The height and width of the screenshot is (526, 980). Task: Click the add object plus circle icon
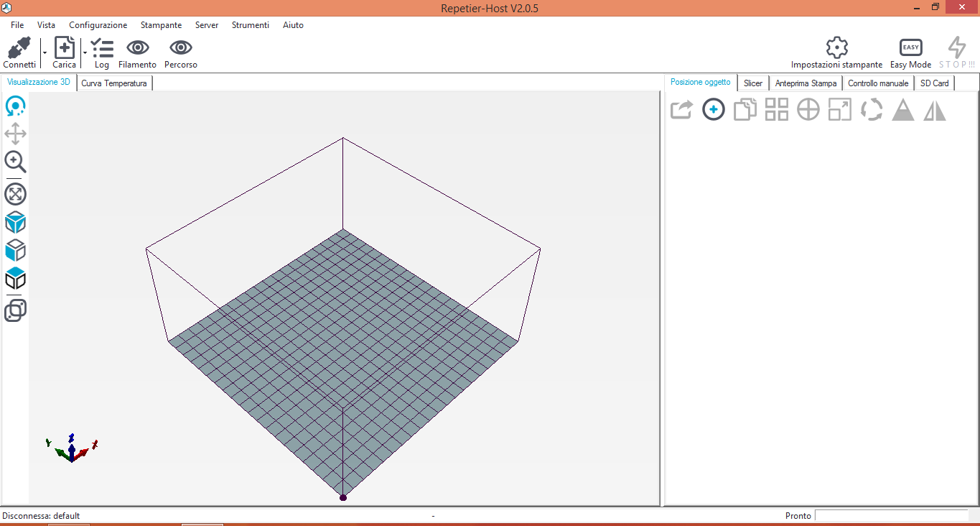click(713, 110)
